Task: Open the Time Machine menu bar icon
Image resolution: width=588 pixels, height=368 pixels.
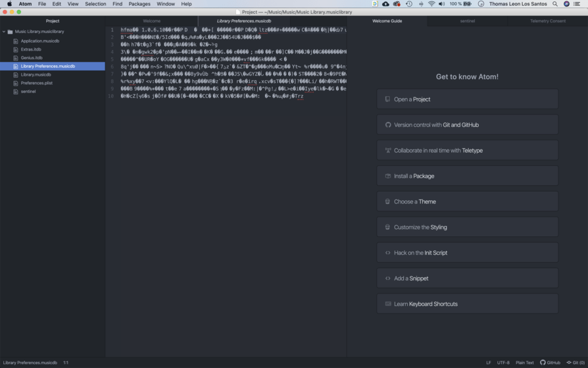Action: pos(409,4)
